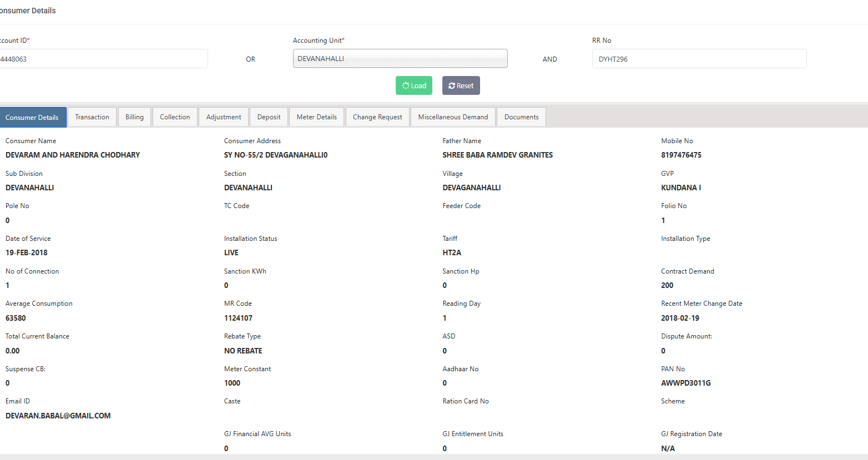Click the Installation Type label
The image size is (868, 460).
click(685, 239)
